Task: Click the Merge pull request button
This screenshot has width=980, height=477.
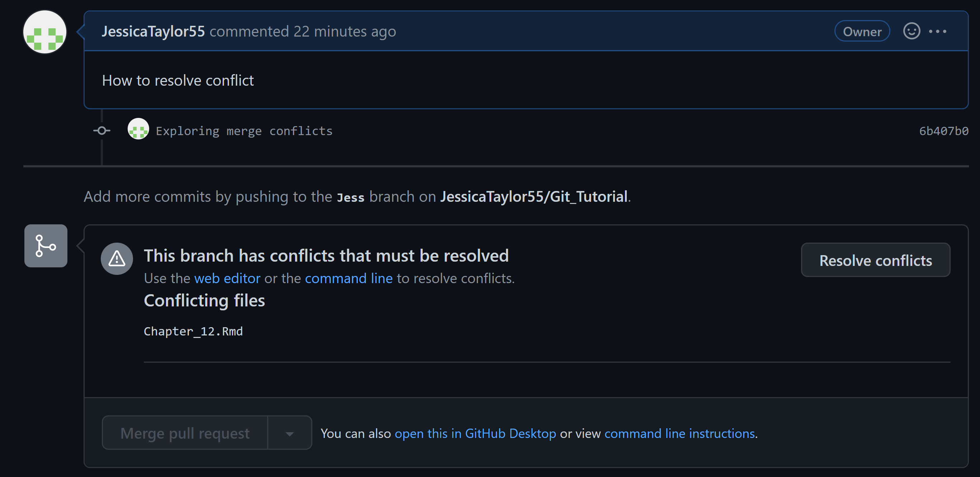Action: pyautogui.click(x=185, y=433)
